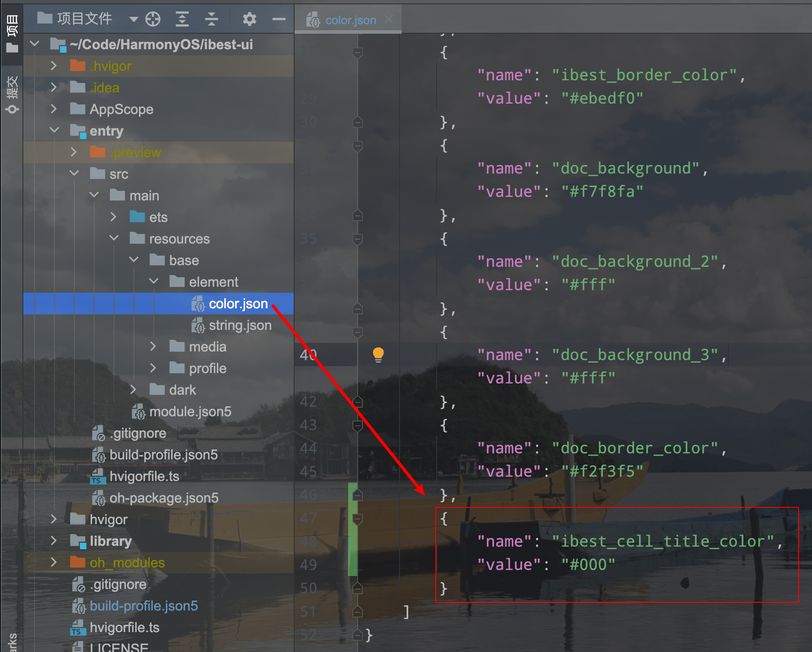The width and height of the screenshot is (812, 652).
Task: Expand the .preview folder
Action: coord(73,152)
